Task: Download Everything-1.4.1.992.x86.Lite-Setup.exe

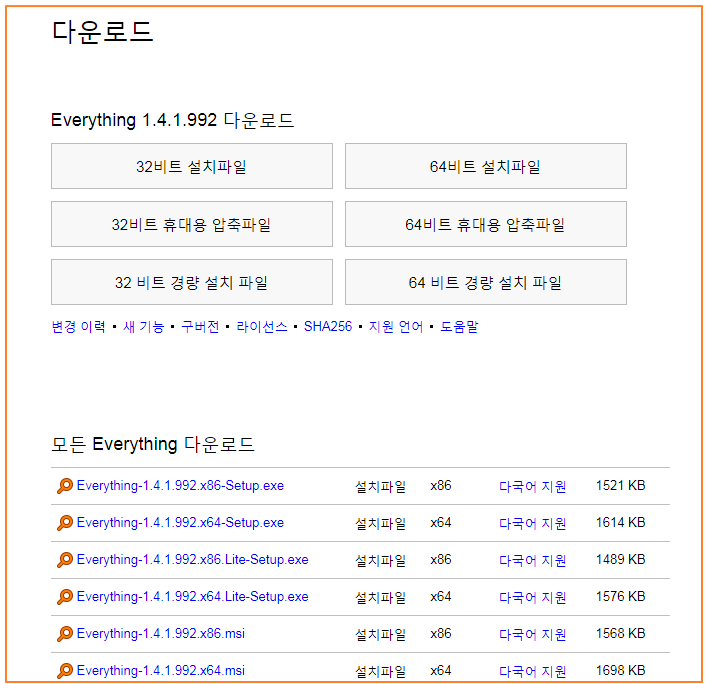Action: coord(192,560)
